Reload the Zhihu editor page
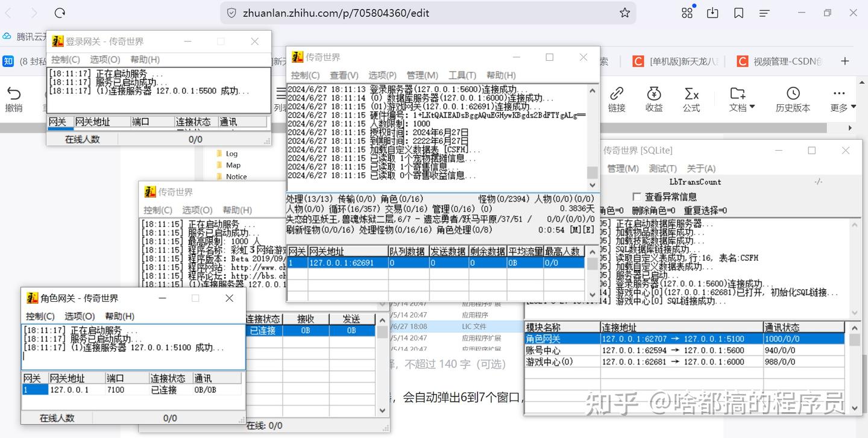The image size is (868, 438). [x=60, y=13]
